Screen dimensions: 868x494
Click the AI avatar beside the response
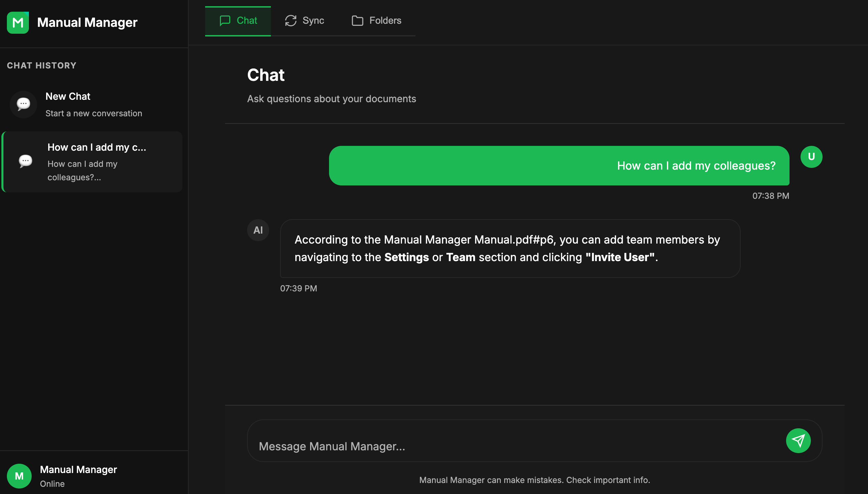(258, 230)
